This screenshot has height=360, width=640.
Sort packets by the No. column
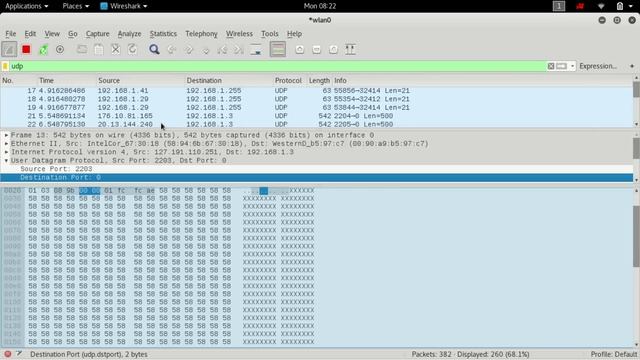tap(19, 80)
